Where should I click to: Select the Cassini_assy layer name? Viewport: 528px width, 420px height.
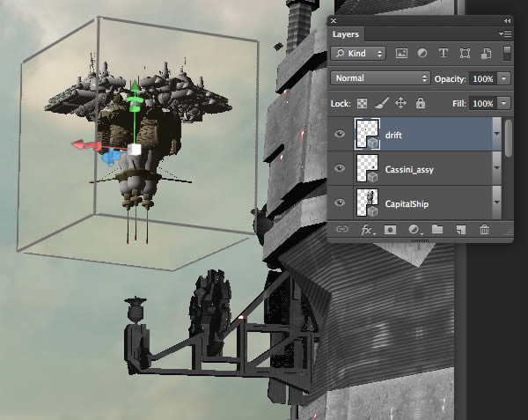coord(409,169)
